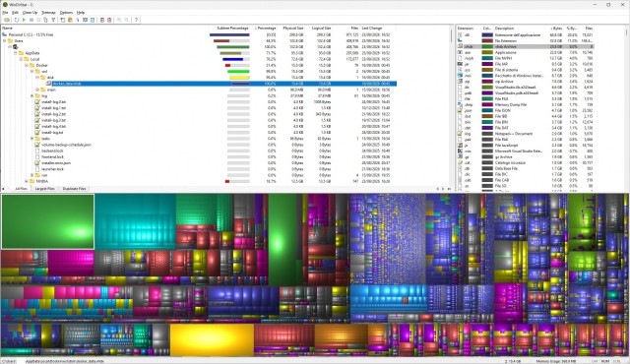
Task: Select the 'Memory Dump File' description row
Action: pyautogui.click(x=526, y=104)
